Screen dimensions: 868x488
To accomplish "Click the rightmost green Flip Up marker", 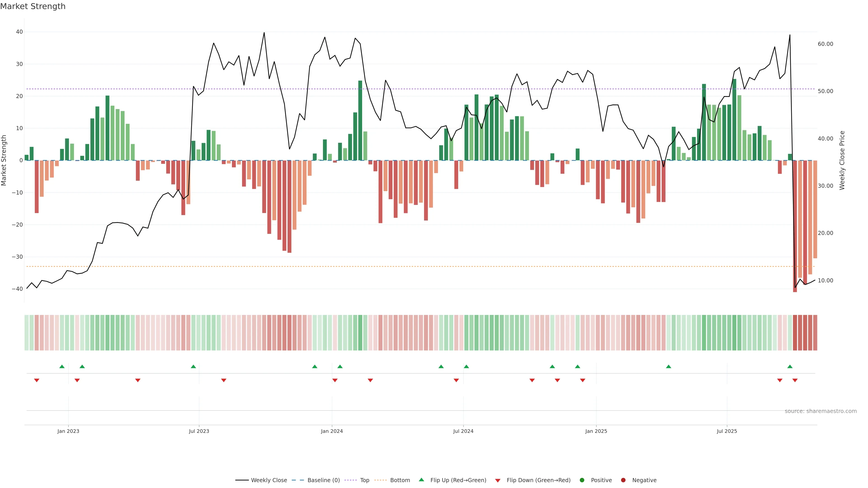I will coord(790,366).
